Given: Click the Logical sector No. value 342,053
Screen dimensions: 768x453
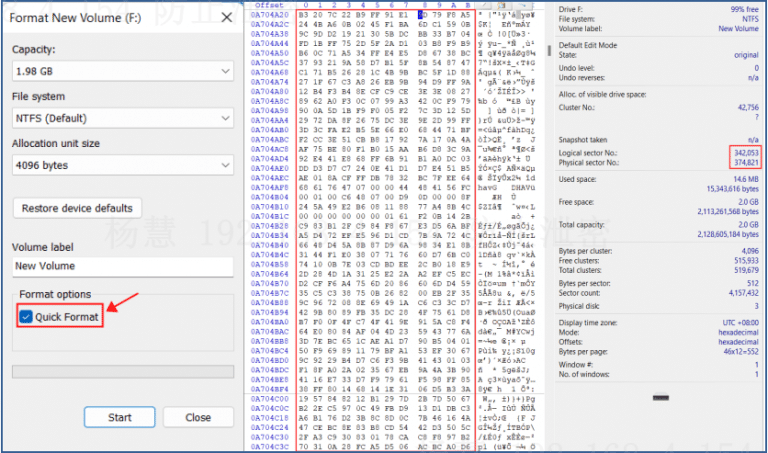Looking at the screenshot, I should (744, 151).
